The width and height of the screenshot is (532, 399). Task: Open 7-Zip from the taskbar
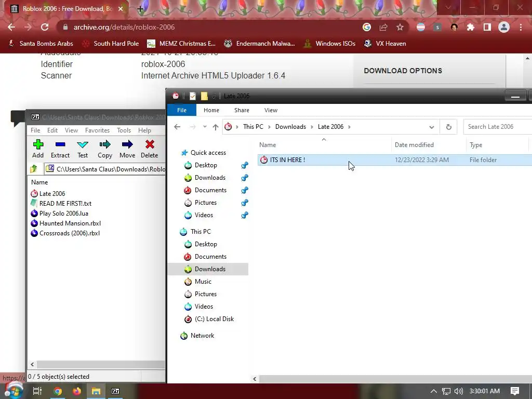coord(115,391)
